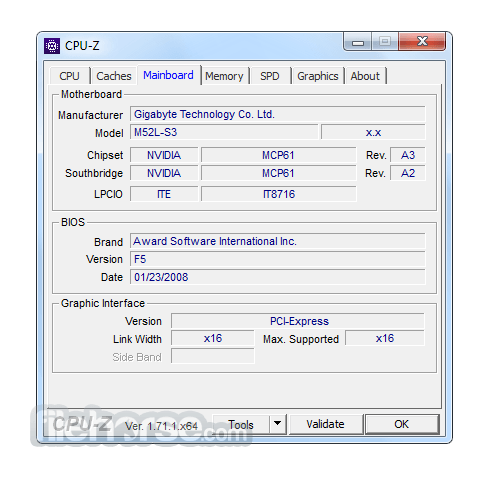This screenshot has height=477, width=483.
Task: Click the model revision field x.x
Action: click(373, 132)
